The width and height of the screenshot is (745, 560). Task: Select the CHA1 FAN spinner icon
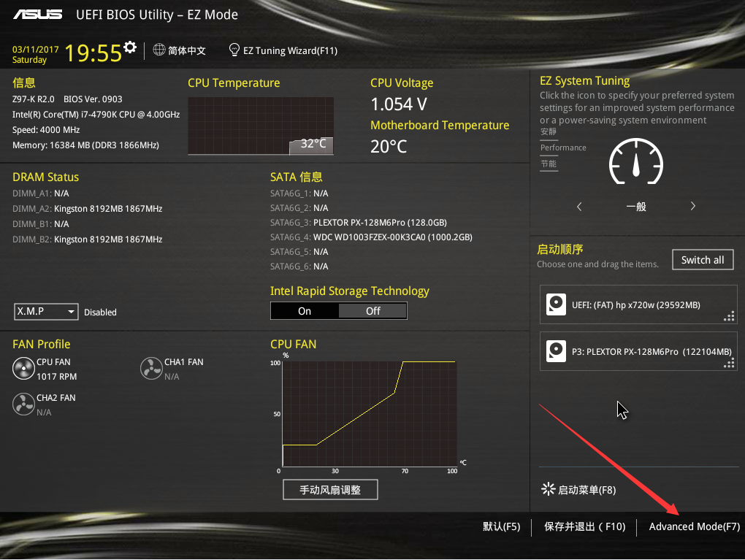click(x=152, y=369)
